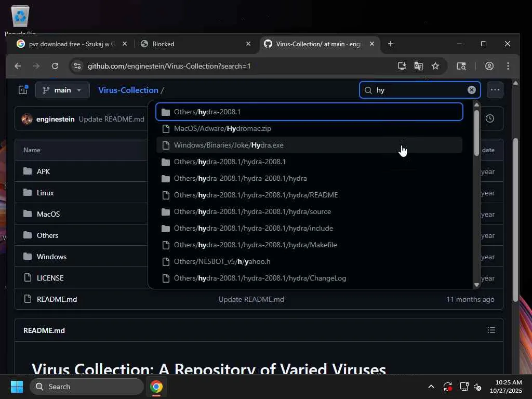Close the Virus-Collection tab
Image resolution: width=532 pixels, height=399 pixels.
tap(372, 44)
